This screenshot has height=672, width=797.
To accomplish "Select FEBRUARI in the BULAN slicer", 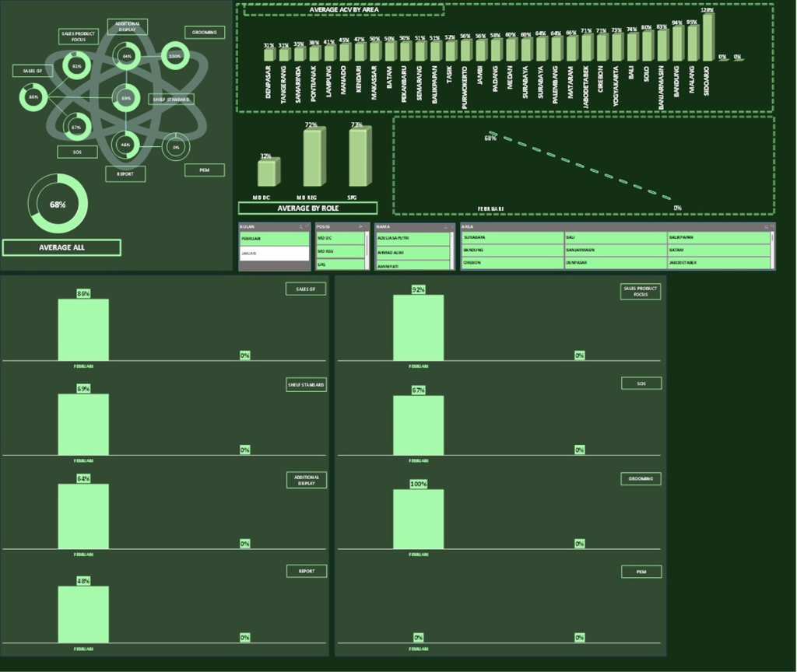I will point(274,239).
